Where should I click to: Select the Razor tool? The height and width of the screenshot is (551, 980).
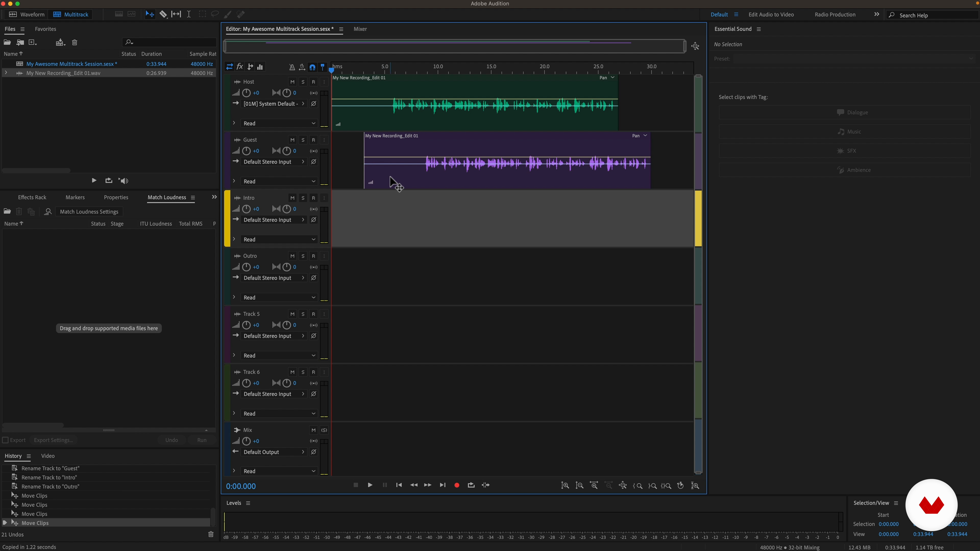tap(163, 15)
